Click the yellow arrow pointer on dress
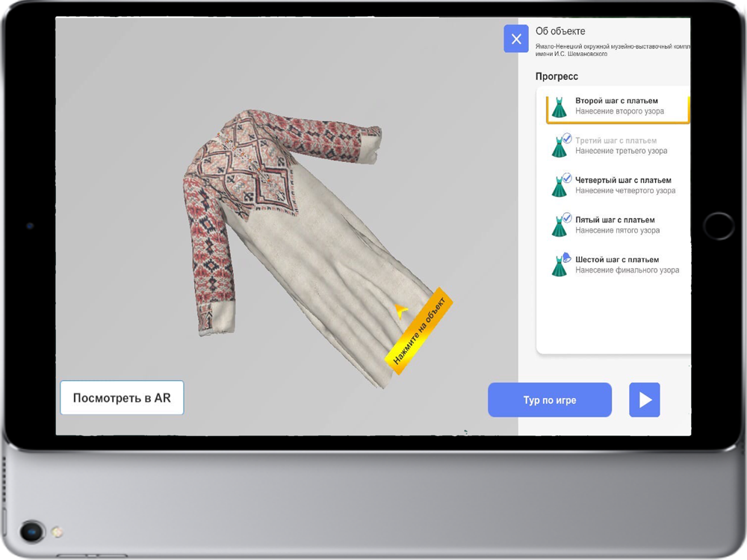 [400, 311]
